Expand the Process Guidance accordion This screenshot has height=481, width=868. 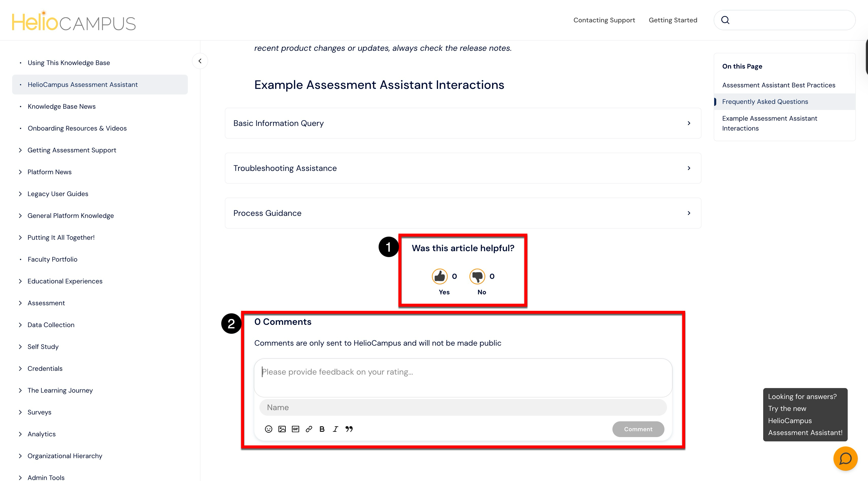(x=463, y=213)
